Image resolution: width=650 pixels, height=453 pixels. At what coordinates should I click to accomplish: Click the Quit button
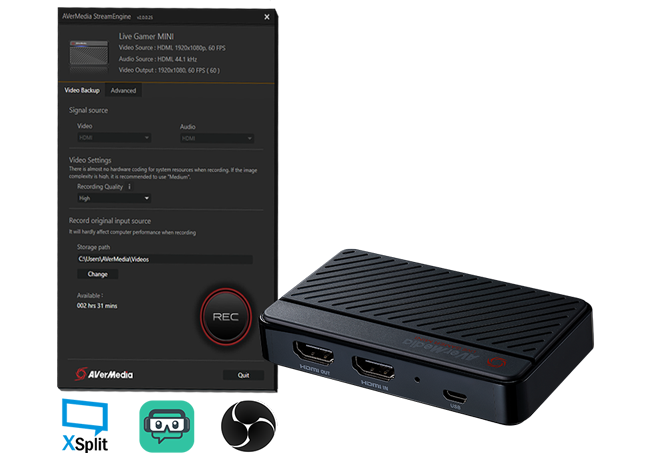[243, 375]
